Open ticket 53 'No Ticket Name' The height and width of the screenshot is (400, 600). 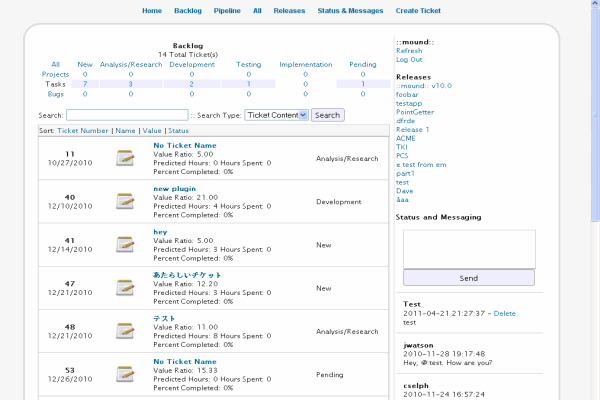coord(185,361)
